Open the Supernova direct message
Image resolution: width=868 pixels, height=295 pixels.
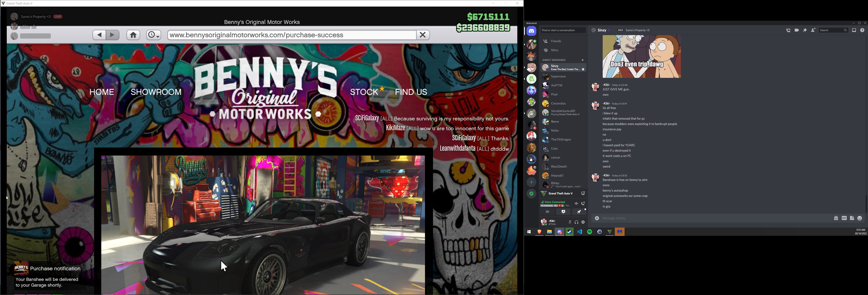pos(563,77)
